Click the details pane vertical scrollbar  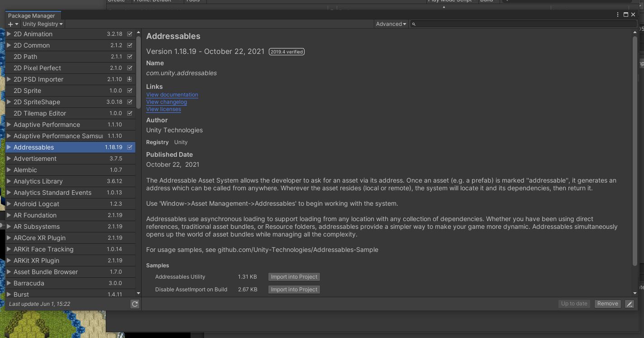pos(635,151)
